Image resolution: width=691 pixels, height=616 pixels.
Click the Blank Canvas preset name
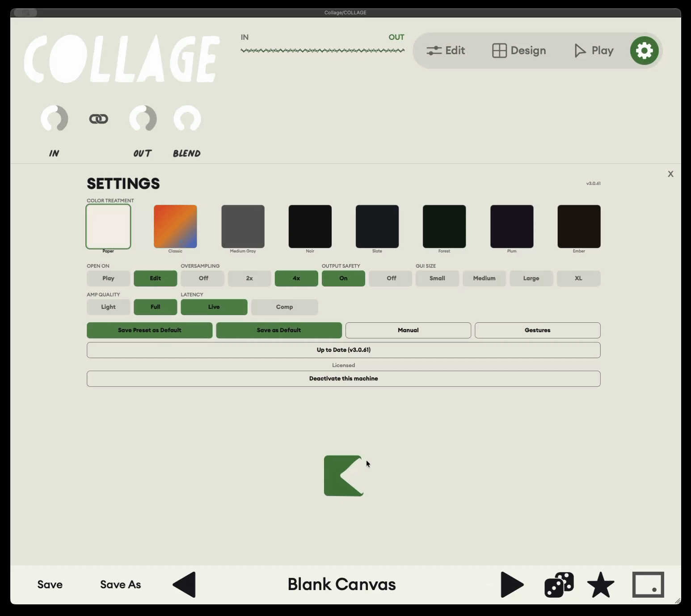(x=341, y=584)
